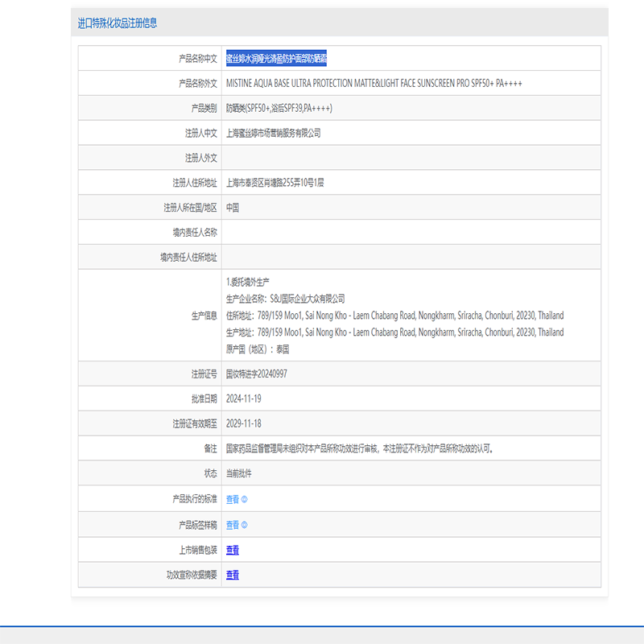Open the 查看 link for 产品执行的标准
644x644 pixels.
232,499
